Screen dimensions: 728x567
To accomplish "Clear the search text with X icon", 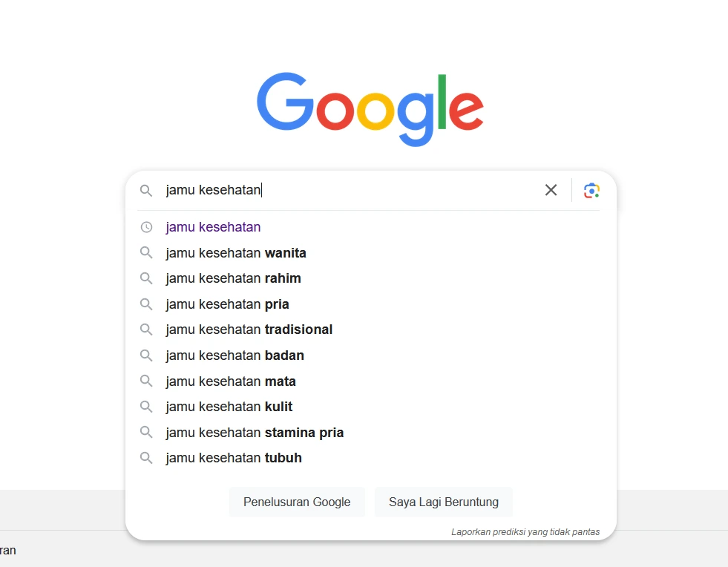I will (x=551, y=190).
